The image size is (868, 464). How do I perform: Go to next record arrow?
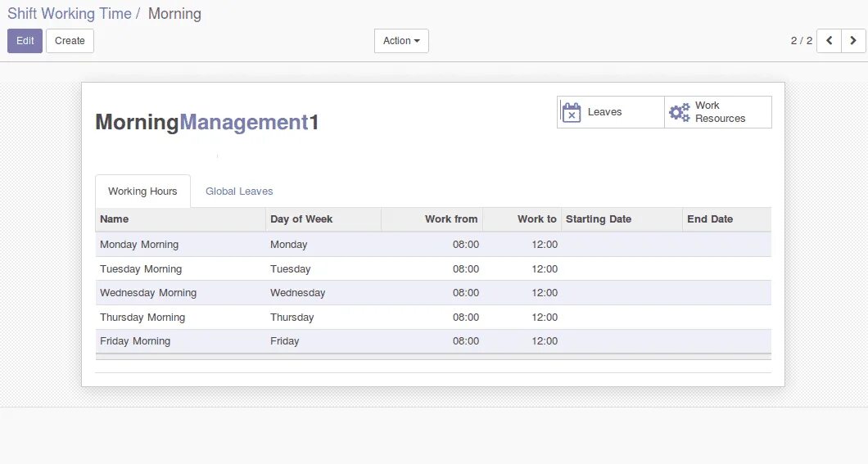coord(853,41)
